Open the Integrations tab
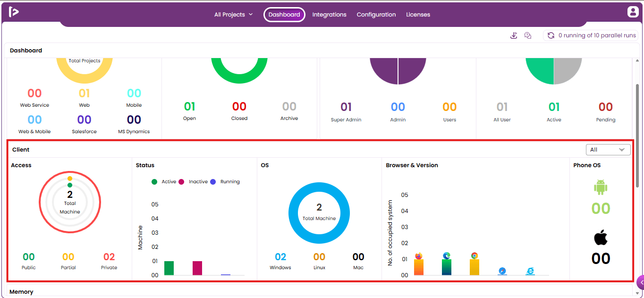The height and width of the screenshot is (298, 644). pos(330,15)
